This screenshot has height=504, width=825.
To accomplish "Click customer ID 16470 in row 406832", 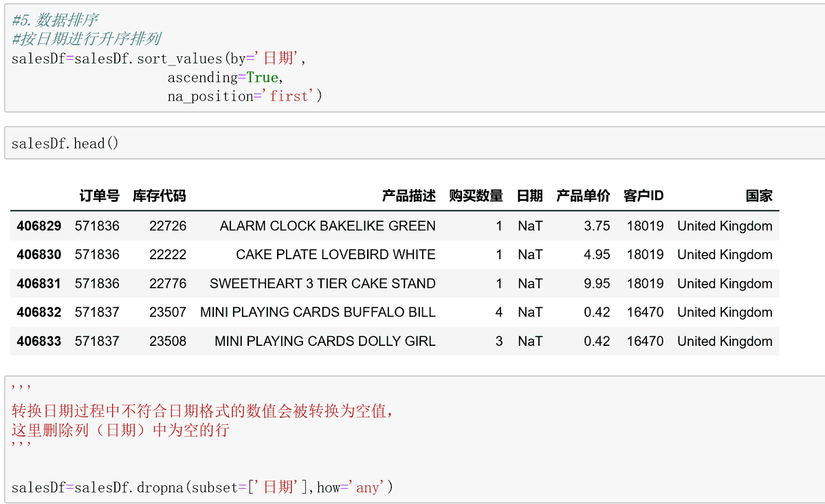I will pos(645,312).
